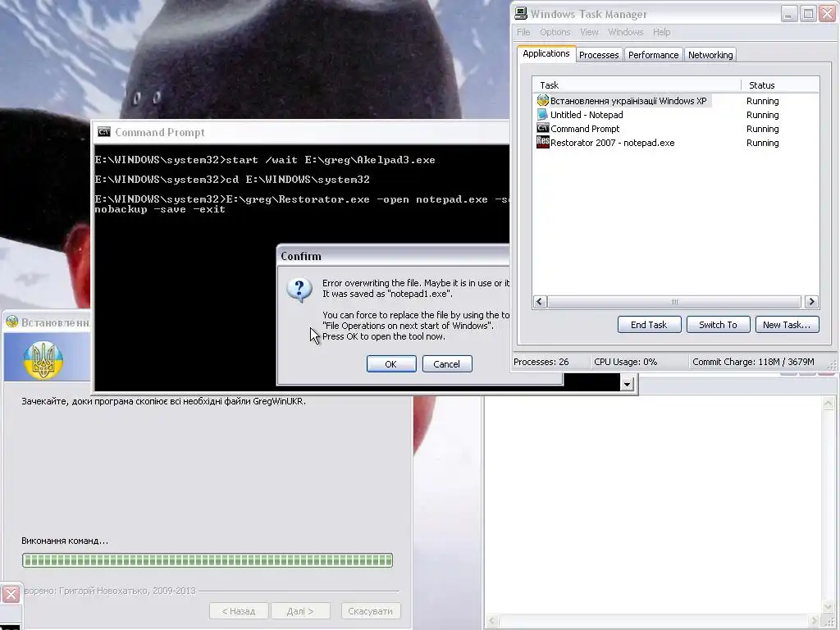Click Command Prompt scrollbar down arrow
Image resolution: width=840 pixels, height=630 pixels.
click(x=627, y=384)
